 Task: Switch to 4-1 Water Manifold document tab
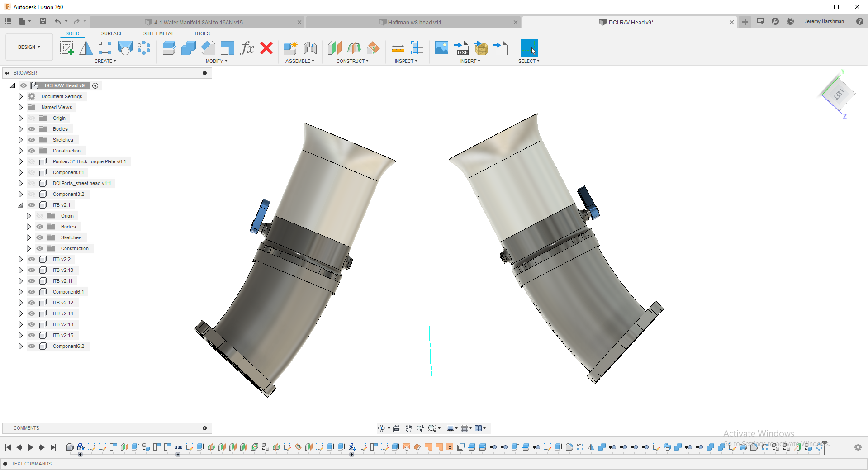tap(198, 22)
